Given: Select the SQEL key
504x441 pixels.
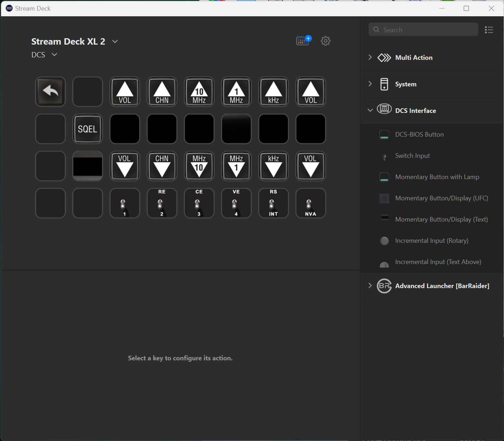Looking at the screenshot, I should click(x=87, y=129).
